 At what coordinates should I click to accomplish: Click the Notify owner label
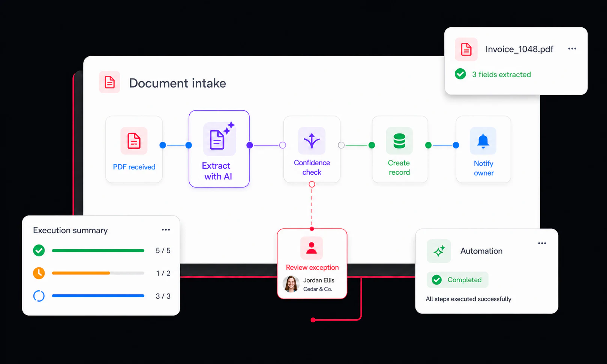pos(484,168)
